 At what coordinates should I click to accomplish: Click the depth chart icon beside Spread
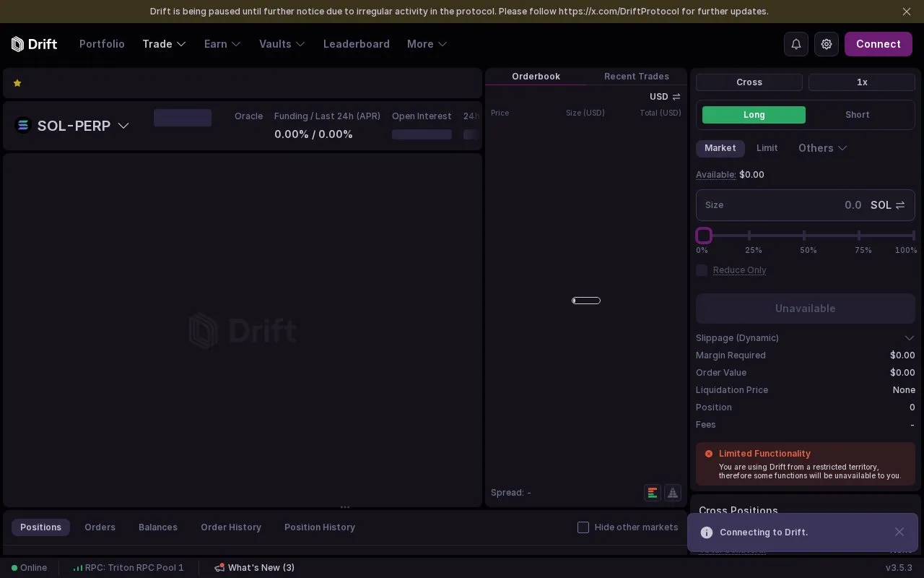[673, 493]
